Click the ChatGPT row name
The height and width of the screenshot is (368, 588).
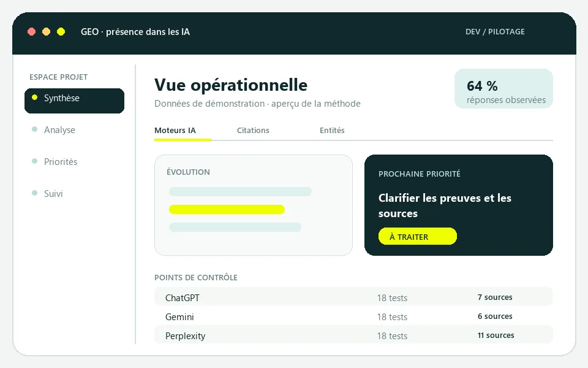pyautogui.click(x=183, y=298)
